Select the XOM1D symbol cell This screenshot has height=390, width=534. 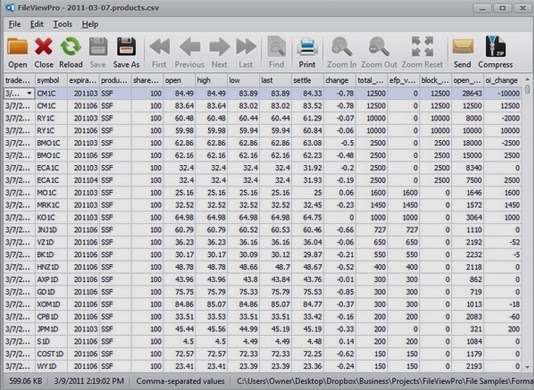(51, 304)
